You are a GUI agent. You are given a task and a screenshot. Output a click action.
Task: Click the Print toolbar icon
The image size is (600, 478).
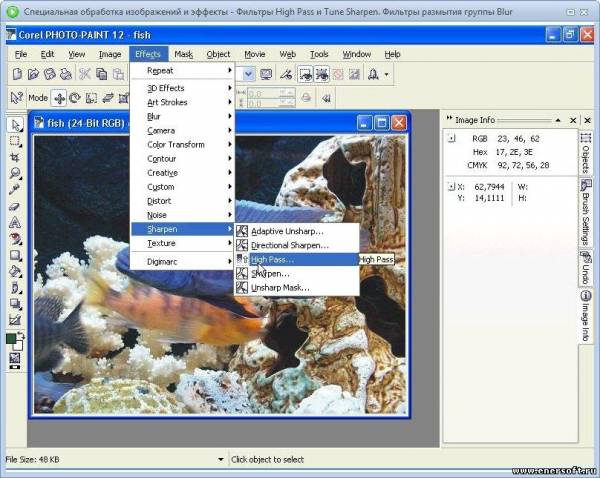[x=66, y=74]
